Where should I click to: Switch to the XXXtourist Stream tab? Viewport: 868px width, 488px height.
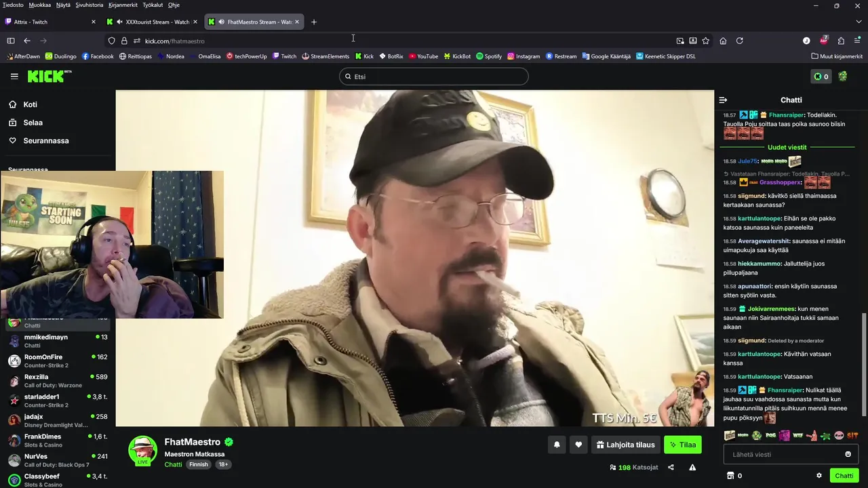(153, 22)
